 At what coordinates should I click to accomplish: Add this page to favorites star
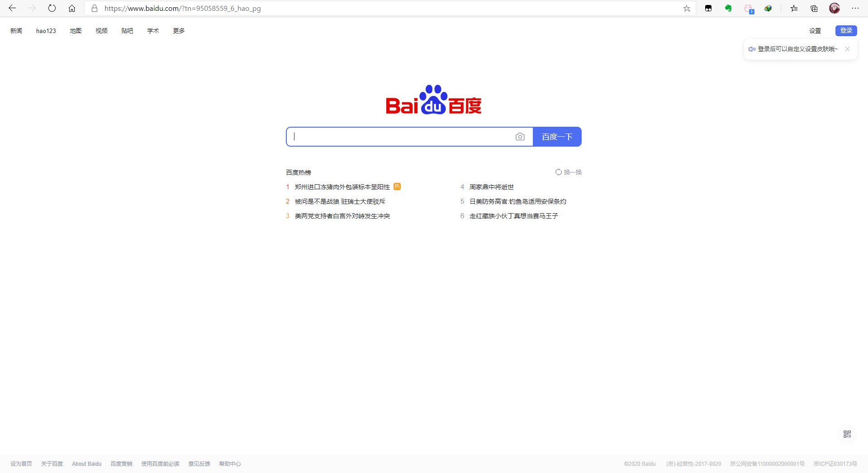click(x=687, y=8)
